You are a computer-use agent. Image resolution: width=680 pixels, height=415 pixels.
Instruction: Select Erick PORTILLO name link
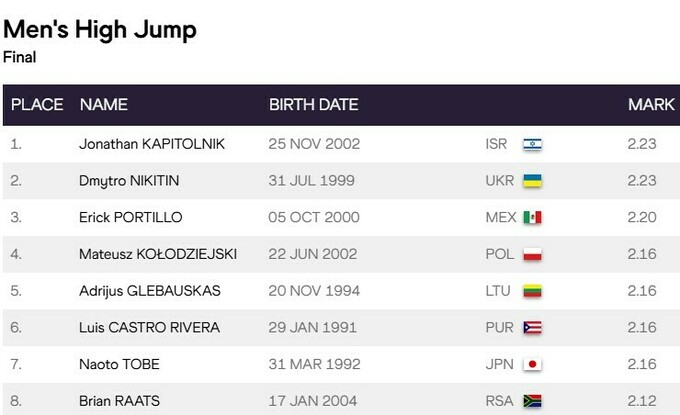[131, 218]
